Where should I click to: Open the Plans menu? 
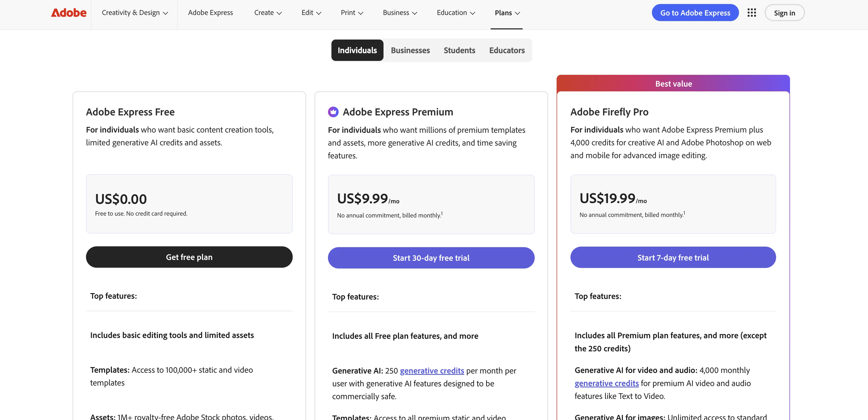[x=507, y=13]
